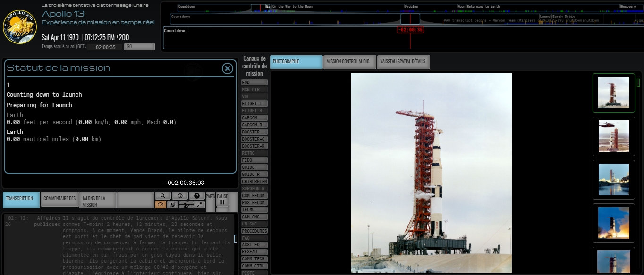
Task: Open the history clock icon
Action: click(x=179, y=196)
